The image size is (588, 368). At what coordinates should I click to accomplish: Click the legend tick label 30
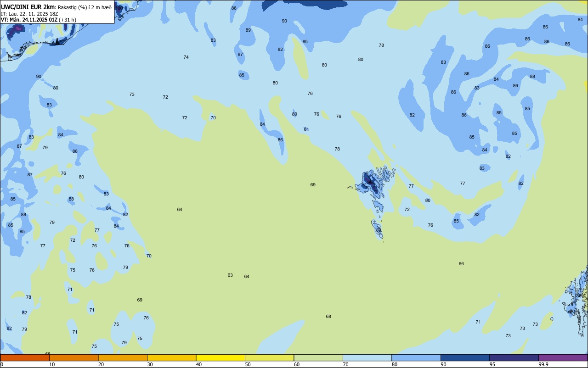point(150,364)
